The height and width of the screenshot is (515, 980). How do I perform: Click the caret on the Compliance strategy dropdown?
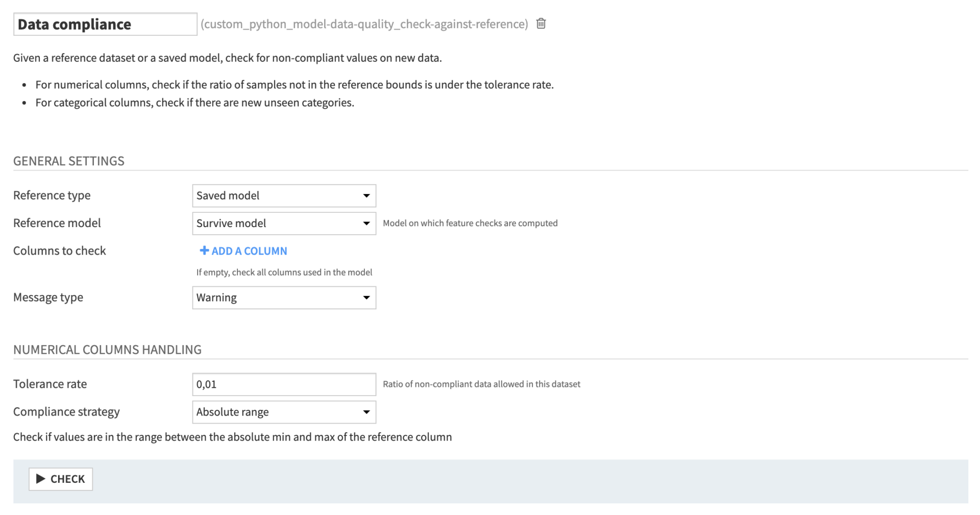[x=366, y=412]
